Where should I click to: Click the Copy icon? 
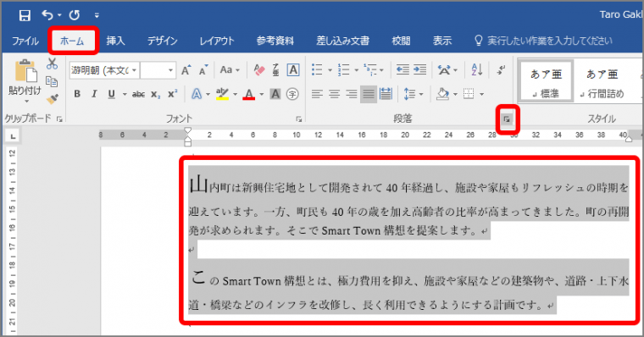coord(52,81)
